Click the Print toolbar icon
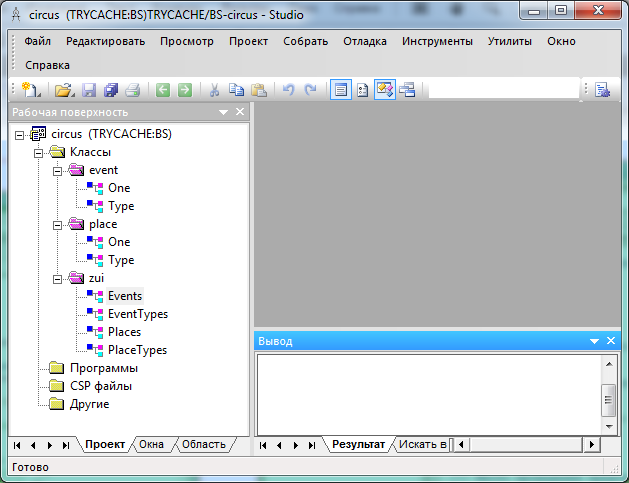This screenshot has height=483, width=629. (133, 89)
